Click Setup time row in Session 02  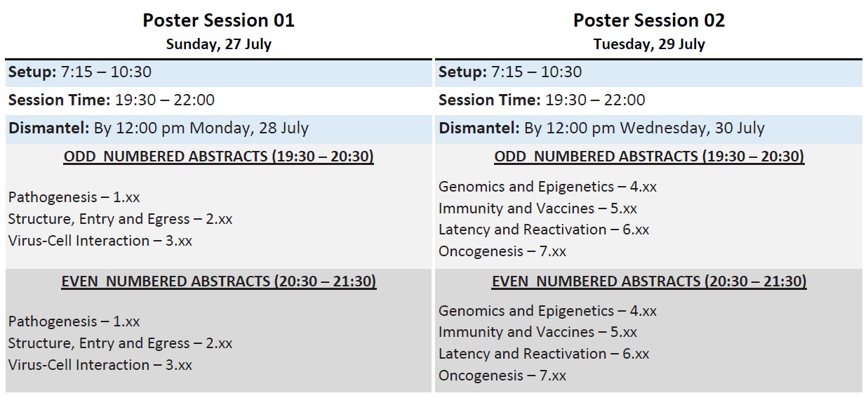coord(649,72)
